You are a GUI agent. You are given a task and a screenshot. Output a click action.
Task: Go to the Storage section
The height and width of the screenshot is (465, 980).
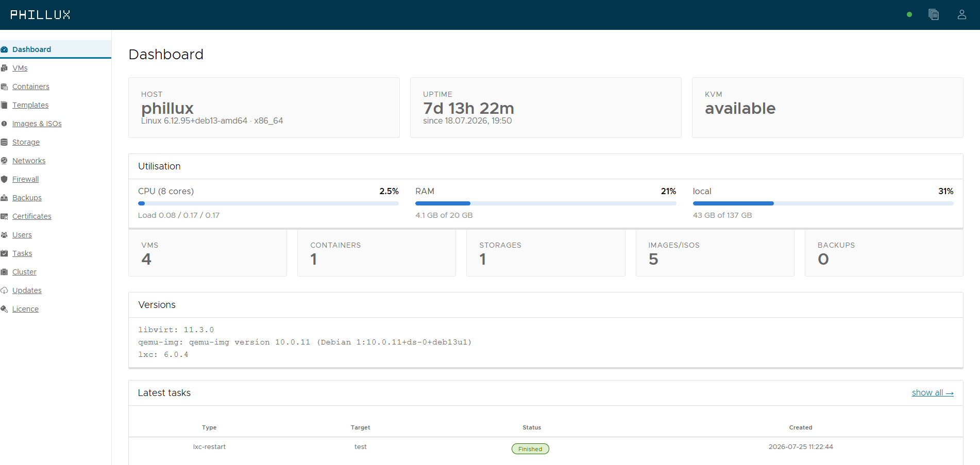coord(26,142)
